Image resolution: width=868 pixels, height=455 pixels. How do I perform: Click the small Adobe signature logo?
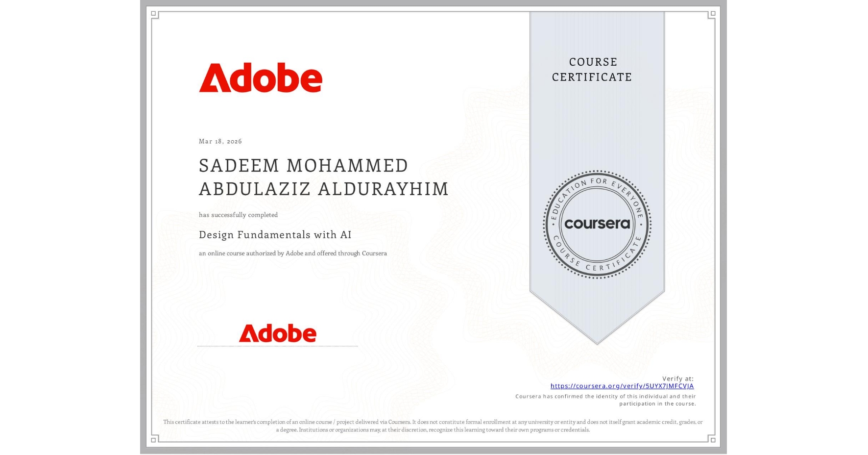pyautogui.click(x=278, y=333)
